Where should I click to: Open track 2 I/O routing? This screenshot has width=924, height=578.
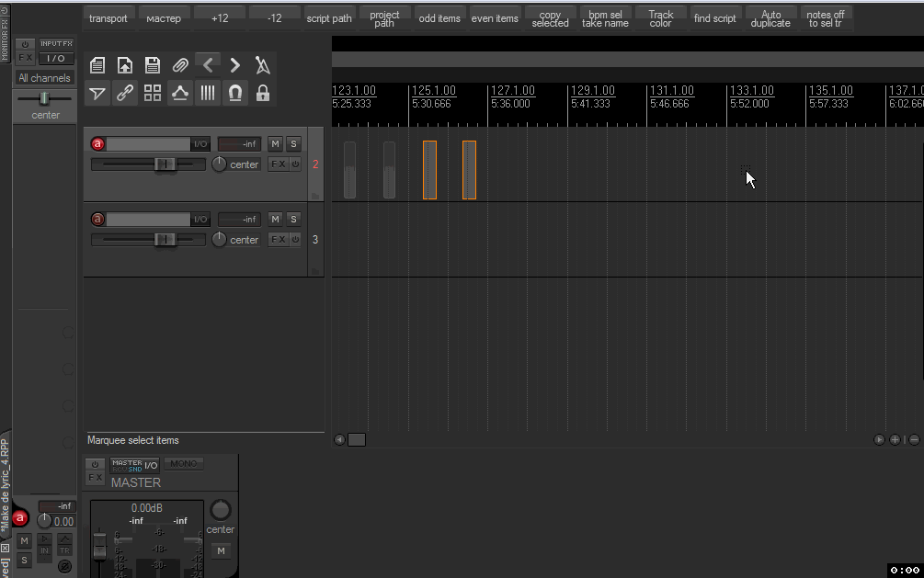tap(200, 143)
